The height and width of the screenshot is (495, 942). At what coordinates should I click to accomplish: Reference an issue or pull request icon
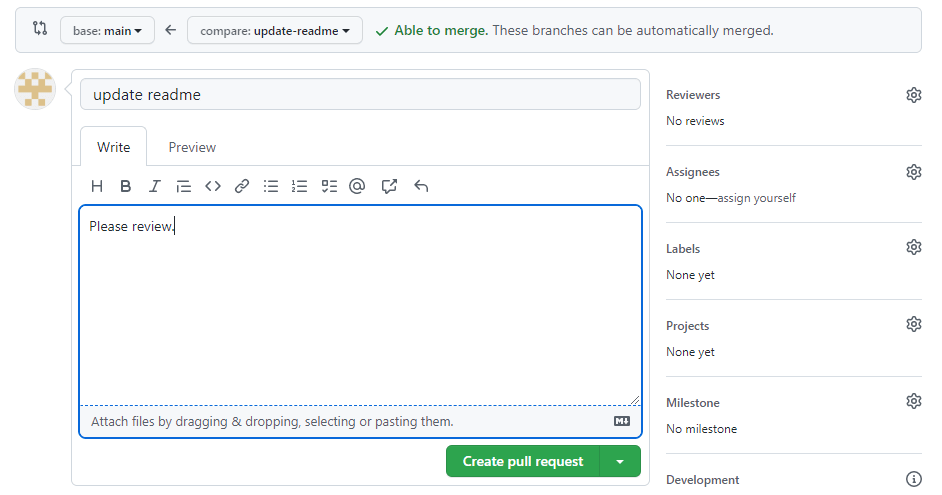[x=389, y=186]
